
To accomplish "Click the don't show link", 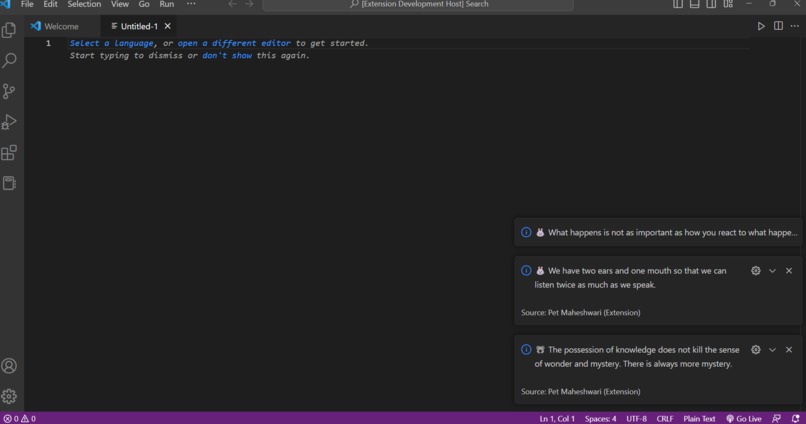I will 227,56.
